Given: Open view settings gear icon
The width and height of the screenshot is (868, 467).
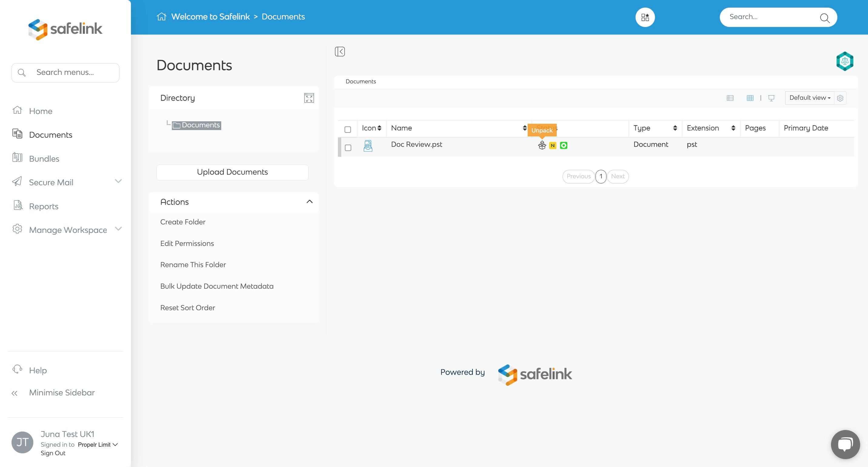Looking at the screenshot, I should tap(840, 98).
